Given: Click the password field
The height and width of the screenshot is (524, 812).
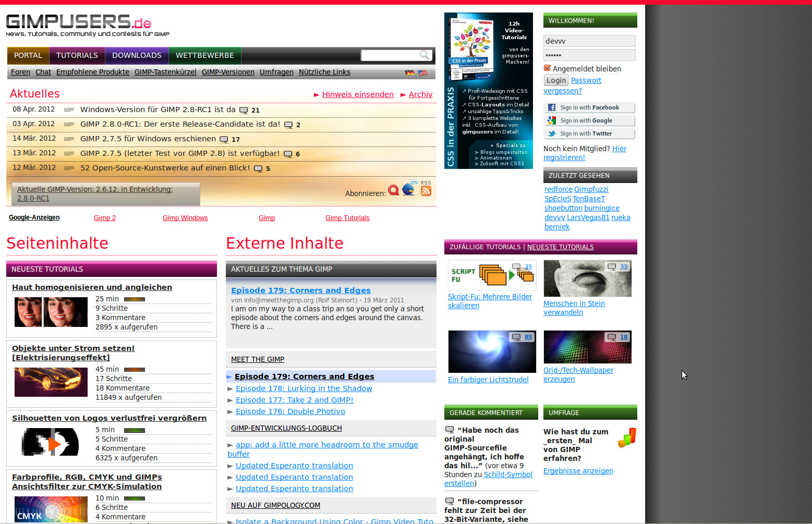Looking at the screenshot, I should [x=589, y=55].
